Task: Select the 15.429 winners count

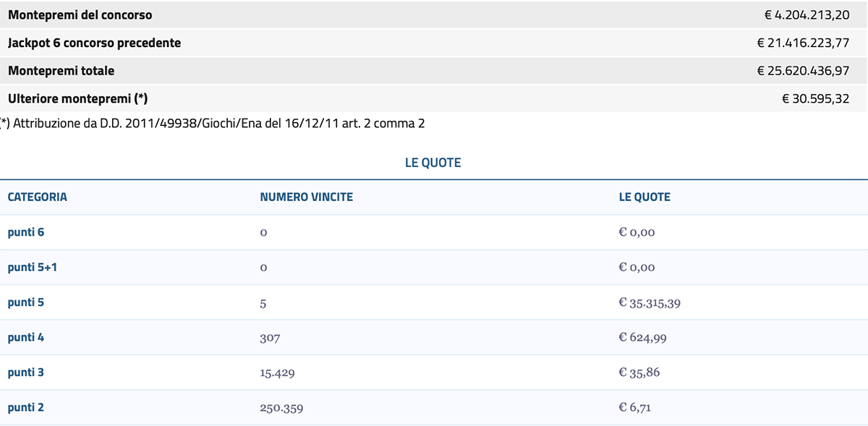Action: click(277, 372)
